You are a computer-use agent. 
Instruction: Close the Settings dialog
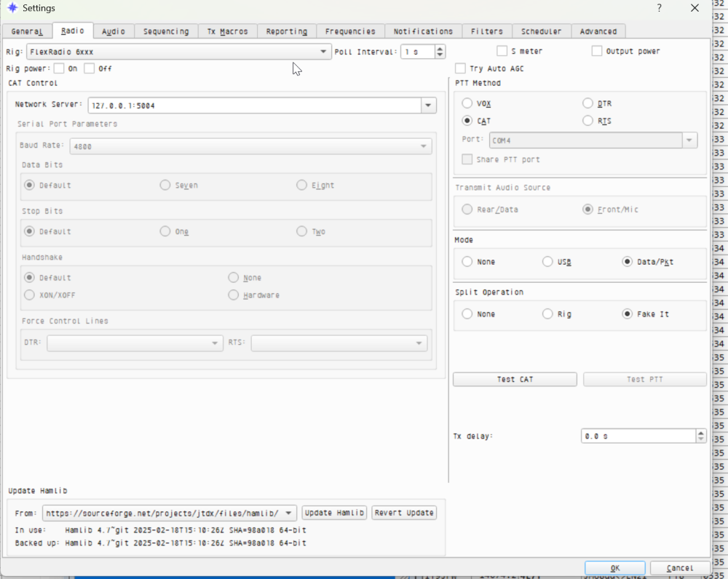click(695, 8)
